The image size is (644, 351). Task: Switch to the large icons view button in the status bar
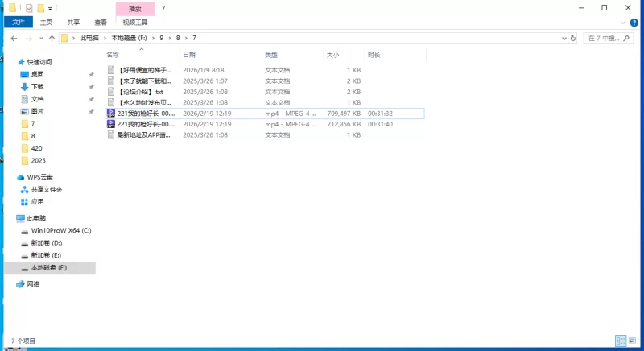point(633,341)
